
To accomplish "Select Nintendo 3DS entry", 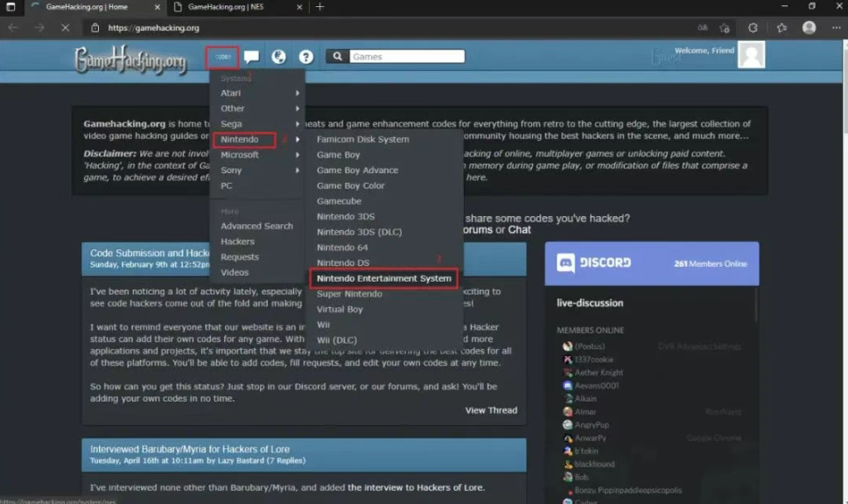I will (x=346, y=217).
